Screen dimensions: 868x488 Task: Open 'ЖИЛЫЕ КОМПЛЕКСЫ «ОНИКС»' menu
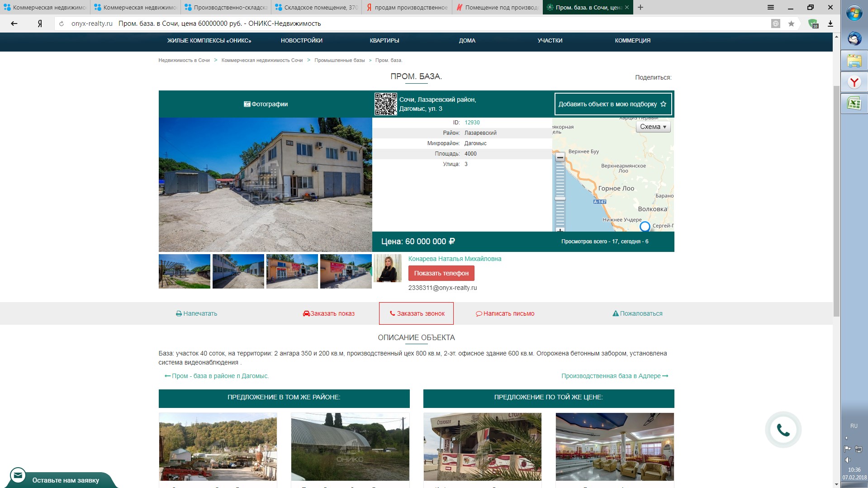[209, 41]
